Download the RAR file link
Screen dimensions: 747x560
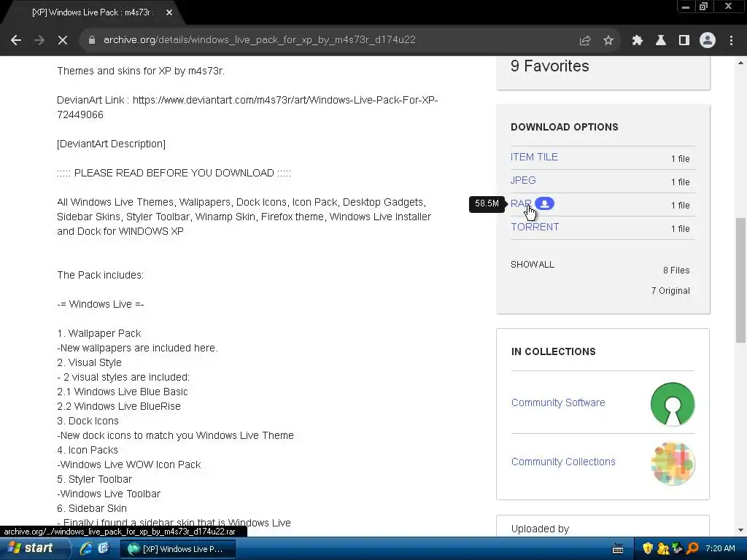click(x=521, y=204)
